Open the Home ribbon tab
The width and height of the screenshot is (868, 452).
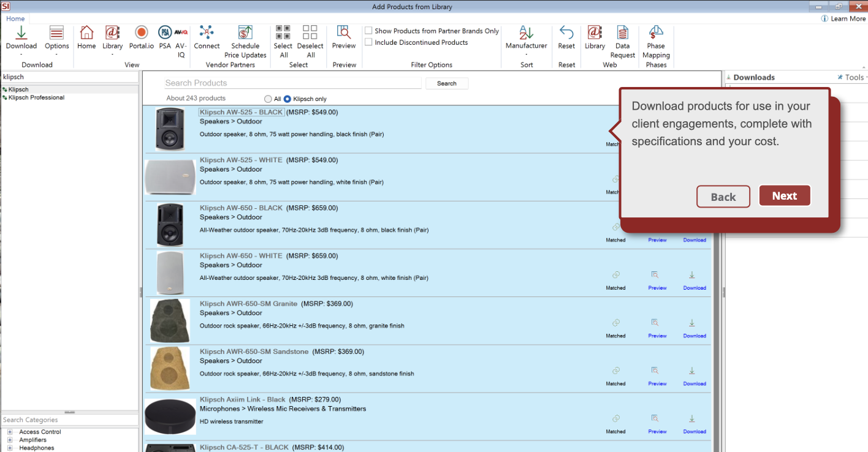coord(15,19)
